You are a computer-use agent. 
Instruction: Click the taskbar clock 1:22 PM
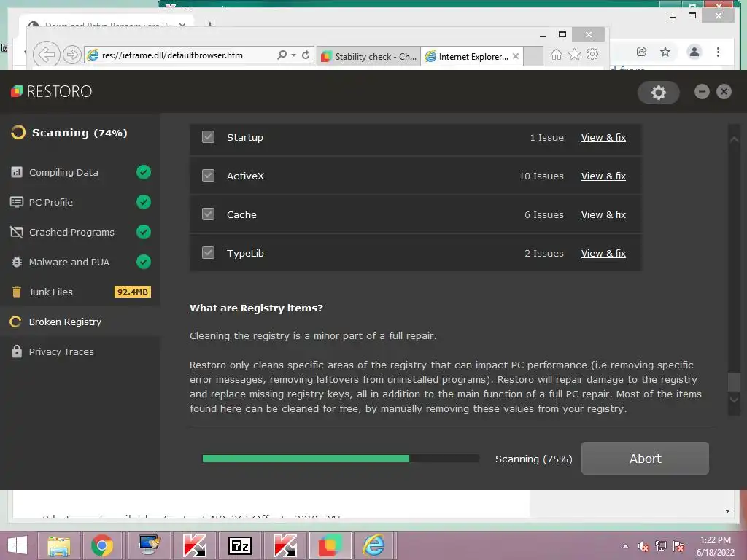pos(716,540)
